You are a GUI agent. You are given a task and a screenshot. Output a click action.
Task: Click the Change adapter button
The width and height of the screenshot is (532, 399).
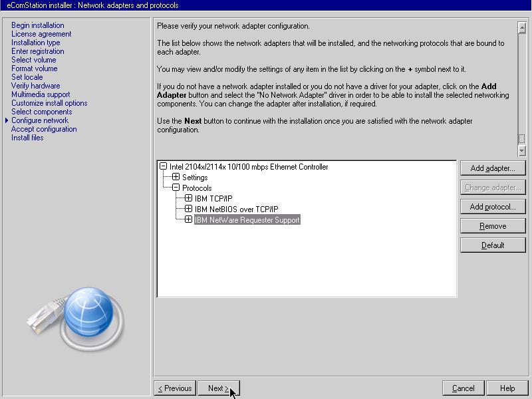pos(493,188)
